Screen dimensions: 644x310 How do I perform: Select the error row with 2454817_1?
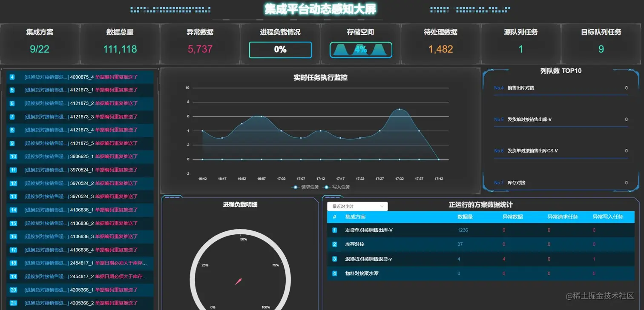point(80,263)
